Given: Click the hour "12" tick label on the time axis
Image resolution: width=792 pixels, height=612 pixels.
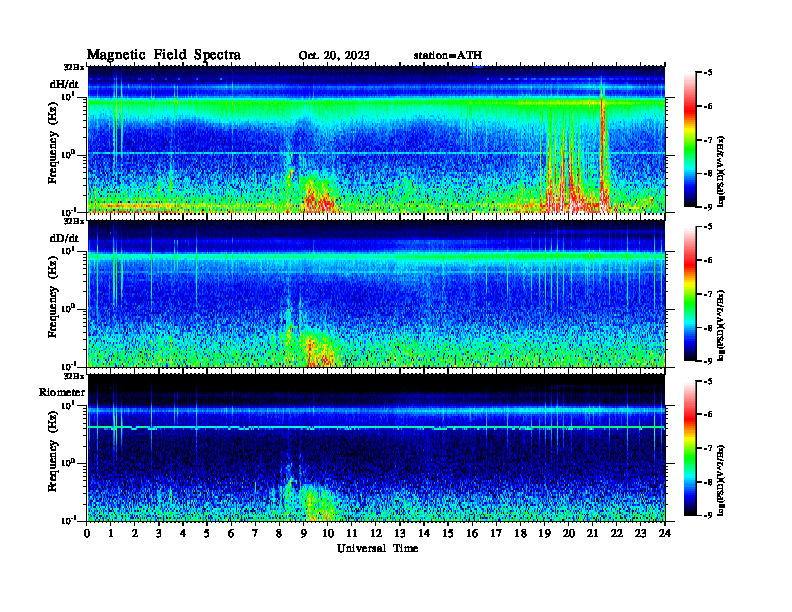Looking at the screenshot, I should 376,533.
